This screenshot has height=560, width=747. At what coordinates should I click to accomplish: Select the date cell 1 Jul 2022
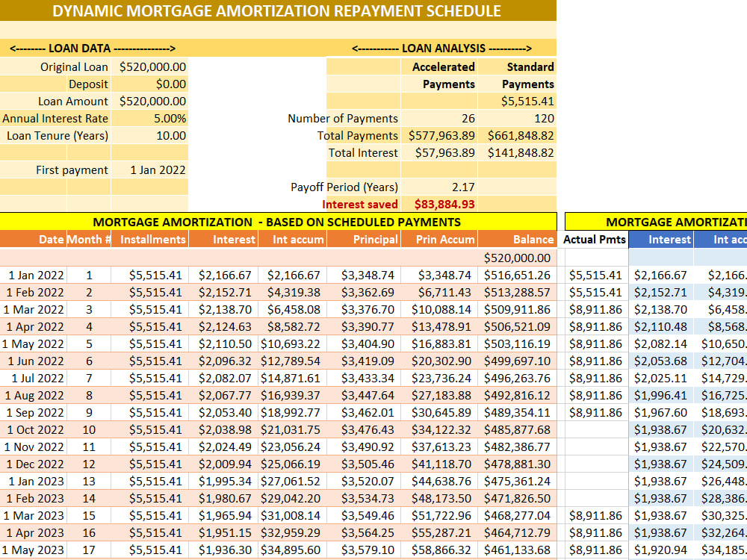(33, 378)
